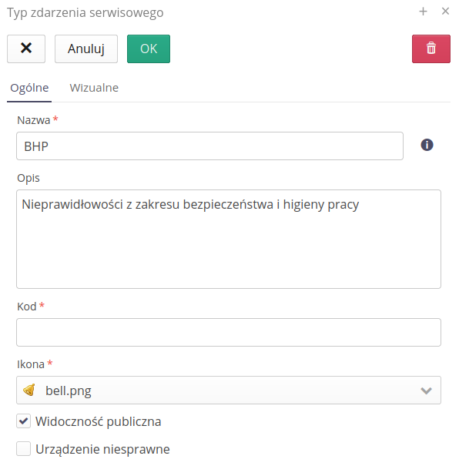Expand the Ikona dropdown chevron
The height and width of the screenshot is (476, 459).
(426, 391)
